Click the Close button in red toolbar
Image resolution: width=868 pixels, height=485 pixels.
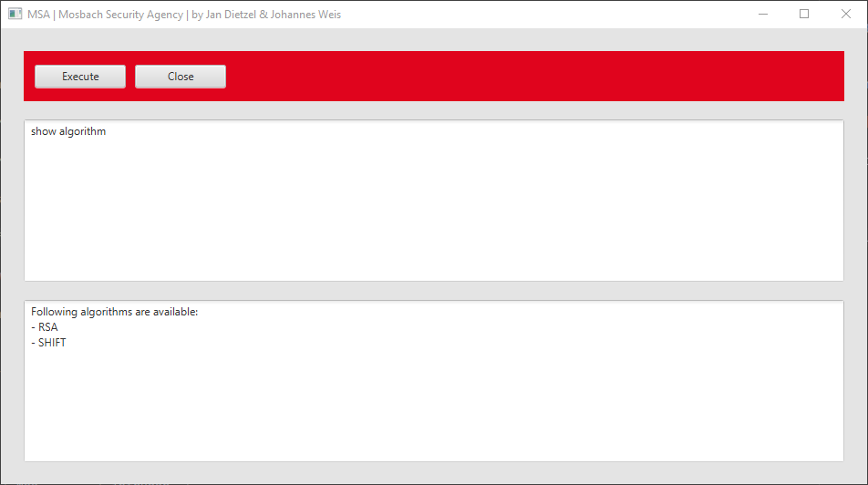(181, 77)
